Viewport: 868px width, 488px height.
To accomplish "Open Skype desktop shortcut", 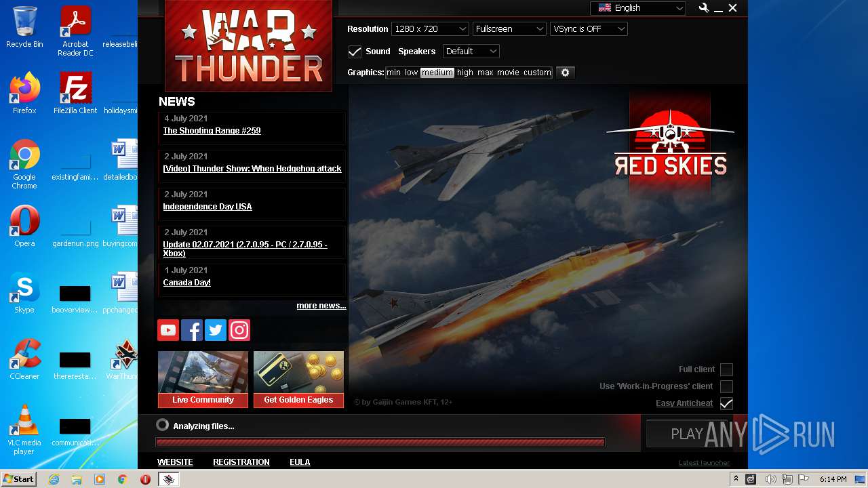I will tap(24, 293).
